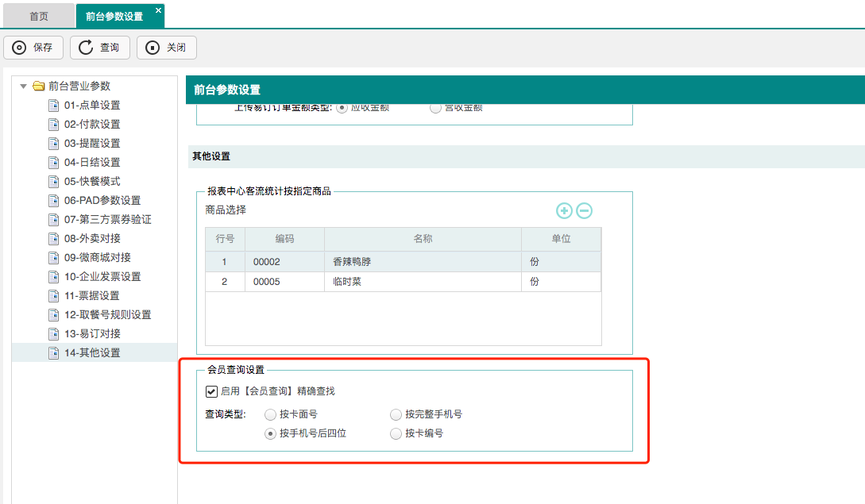Open 11-票据设置 in the tree
Viewport: 865px width, 504px height.
[92, 295]
